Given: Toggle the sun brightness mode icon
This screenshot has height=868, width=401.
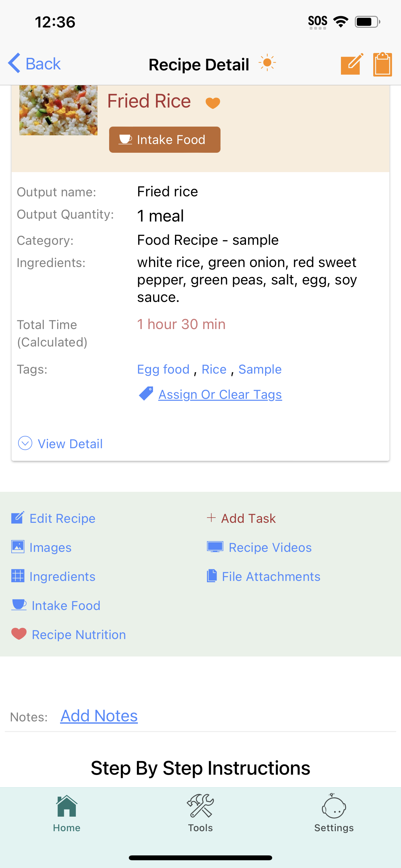Looking at the screenshot, I should point(267,63).
